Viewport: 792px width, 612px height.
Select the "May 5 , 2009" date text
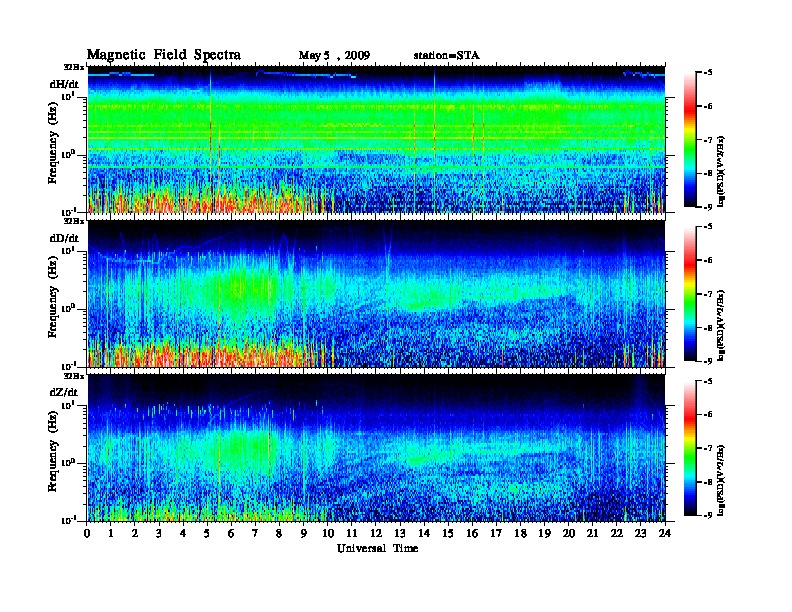tap(334, 56)
